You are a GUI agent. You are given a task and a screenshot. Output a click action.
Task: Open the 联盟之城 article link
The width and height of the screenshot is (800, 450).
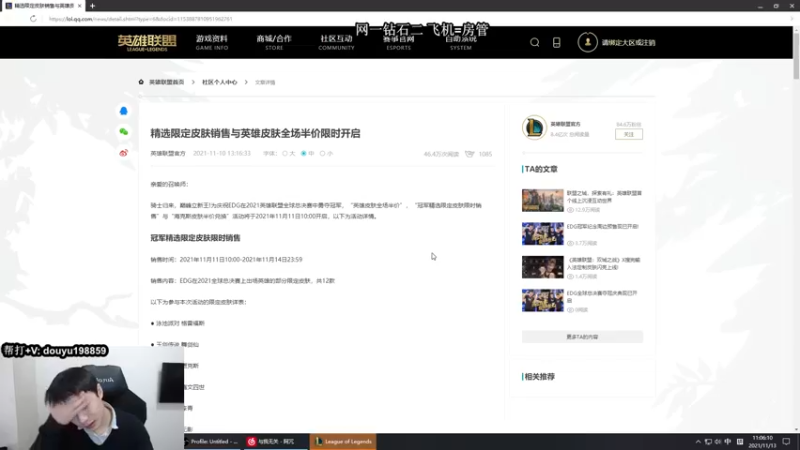[x=604, y=197]
